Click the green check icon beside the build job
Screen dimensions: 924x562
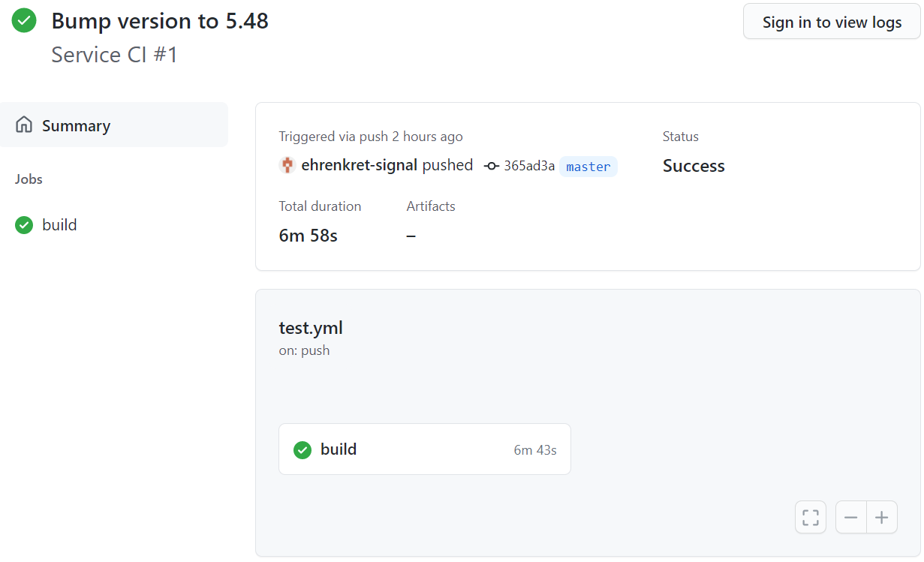[x=23, y=224]
